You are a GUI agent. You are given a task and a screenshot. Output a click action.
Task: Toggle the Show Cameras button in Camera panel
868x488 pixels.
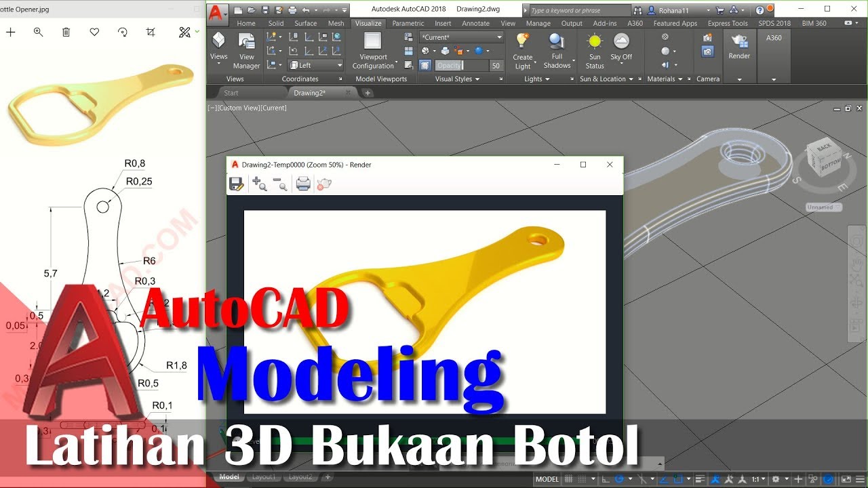[708, 52]
